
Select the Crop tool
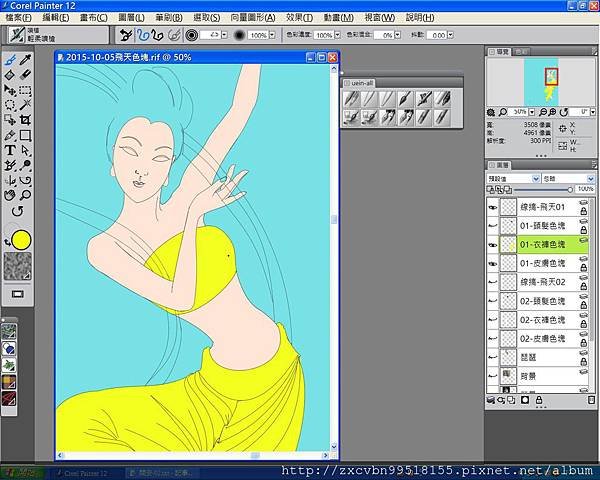pos(26,120)
